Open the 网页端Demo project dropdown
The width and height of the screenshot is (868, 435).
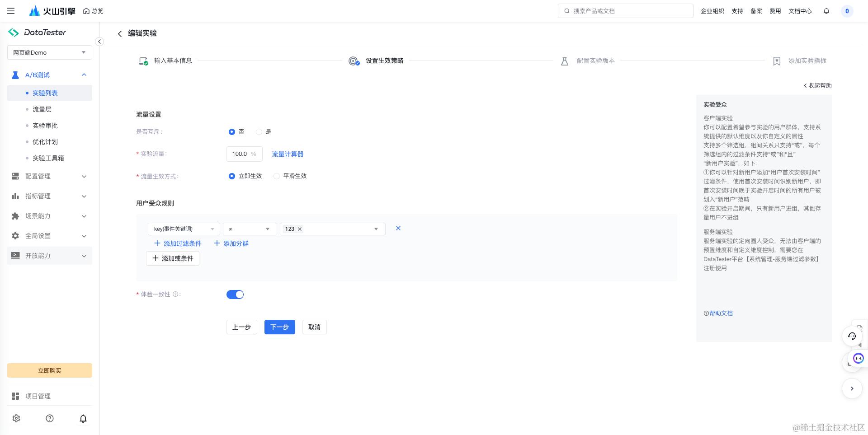pyautogui.click(x=50, y=52)
